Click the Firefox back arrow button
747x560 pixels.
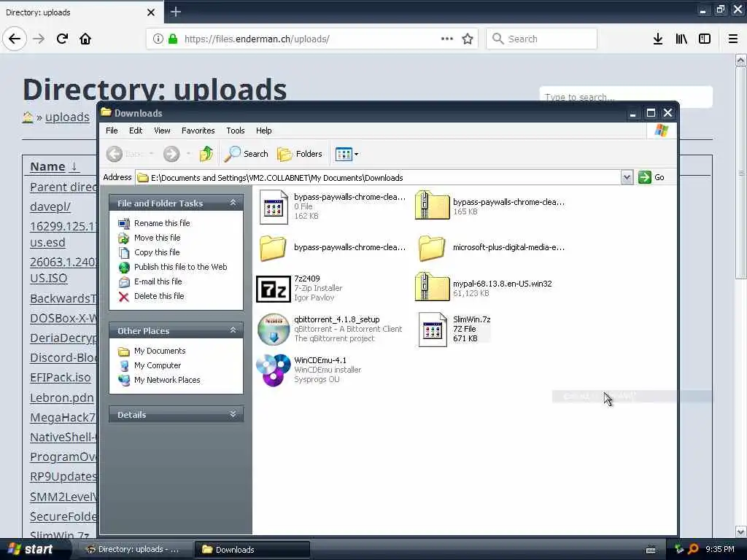pyautogui.click(x=15, y=39)
